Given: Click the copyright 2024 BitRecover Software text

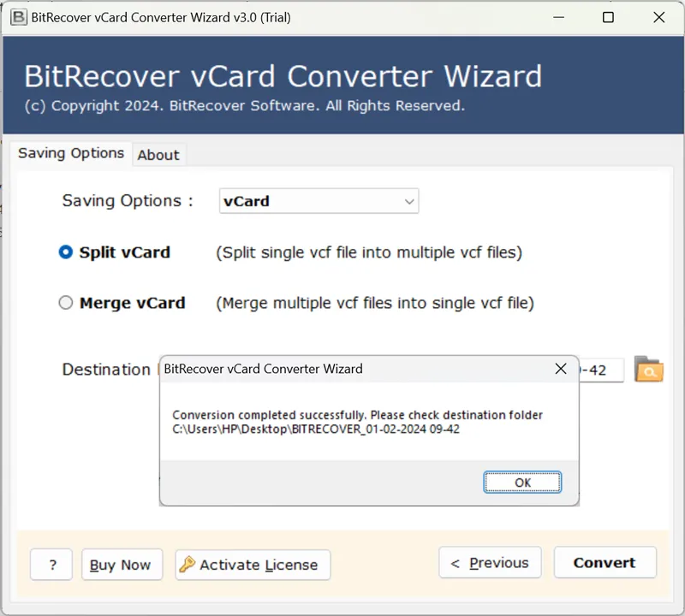Looking at the screenshot, I should (244, 105).
